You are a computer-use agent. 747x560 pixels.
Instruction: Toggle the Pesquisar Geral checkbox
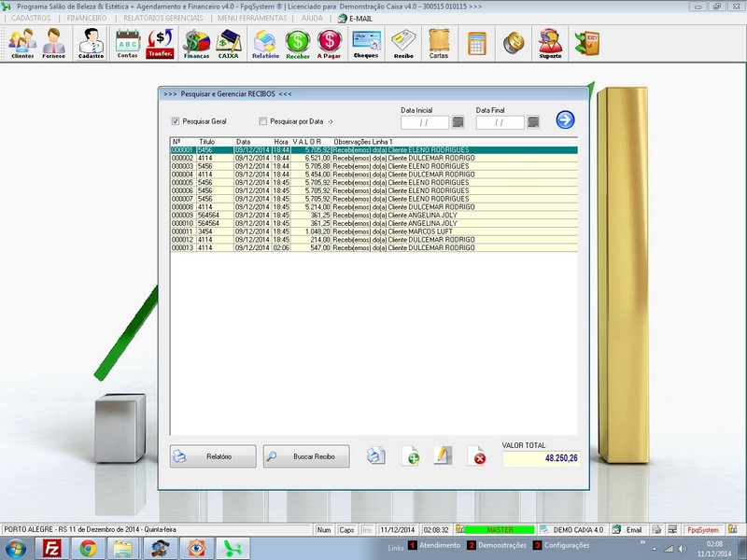coord(176,121)
